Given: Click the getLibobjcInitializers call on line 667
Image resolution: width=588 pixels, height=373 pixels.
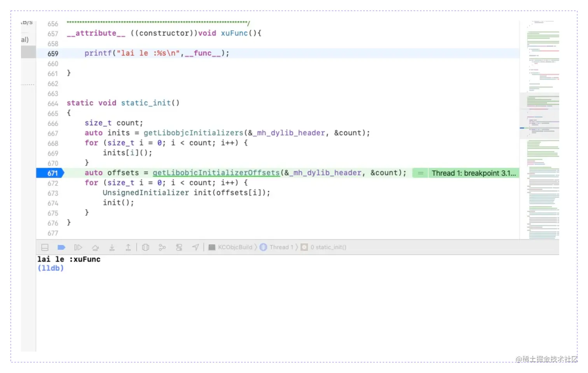Looking at the screenshot, I should click(x=193, y=133).
